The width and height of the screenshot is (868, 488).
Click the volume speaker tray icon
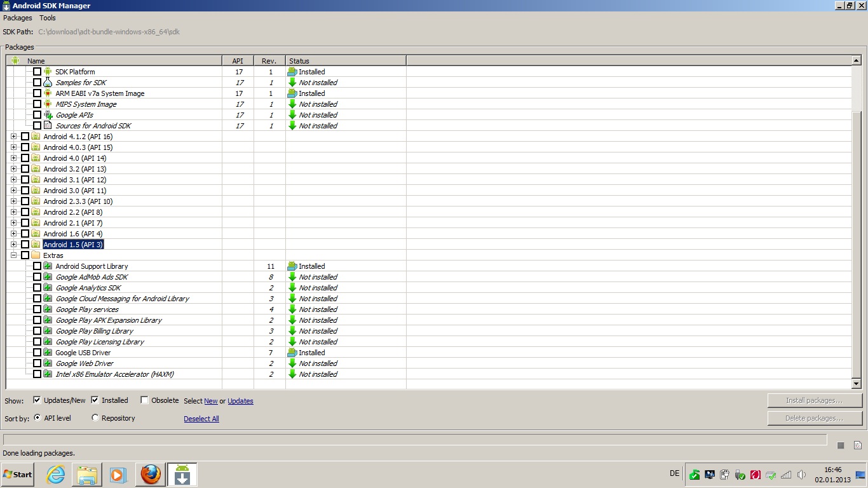pos(801,475)
